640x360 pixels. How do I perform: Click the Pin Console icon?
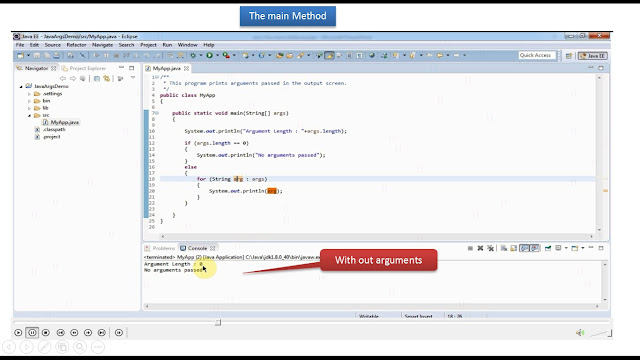coord(548,248)
